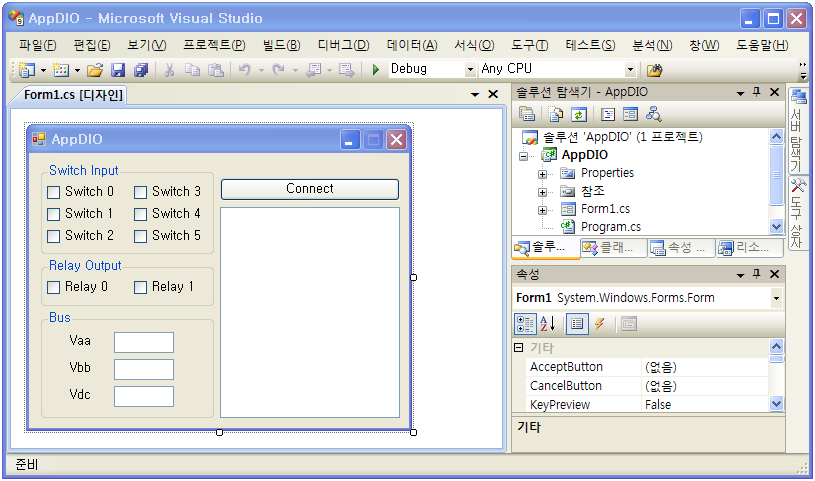Viewport: 815px width, 481px height.
Task: Expand the 참조 references node
Action: (542, 192)
